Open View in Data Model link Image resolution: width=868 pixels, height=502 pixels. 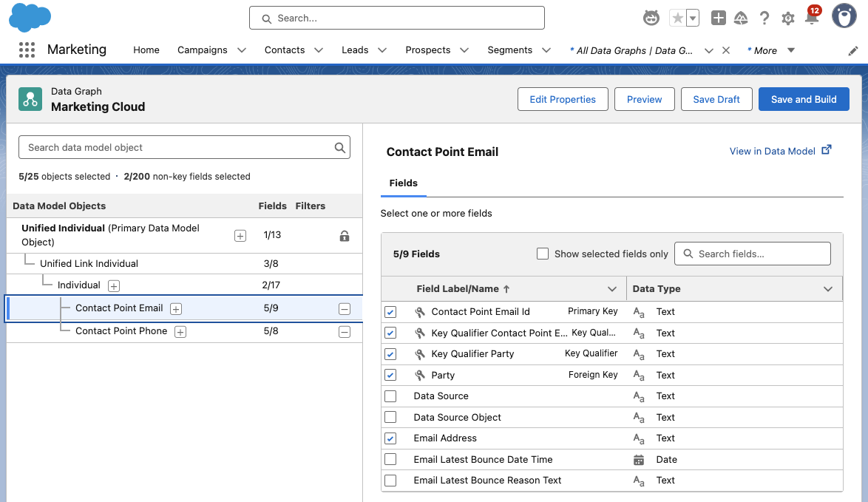[x=772, y=151]
